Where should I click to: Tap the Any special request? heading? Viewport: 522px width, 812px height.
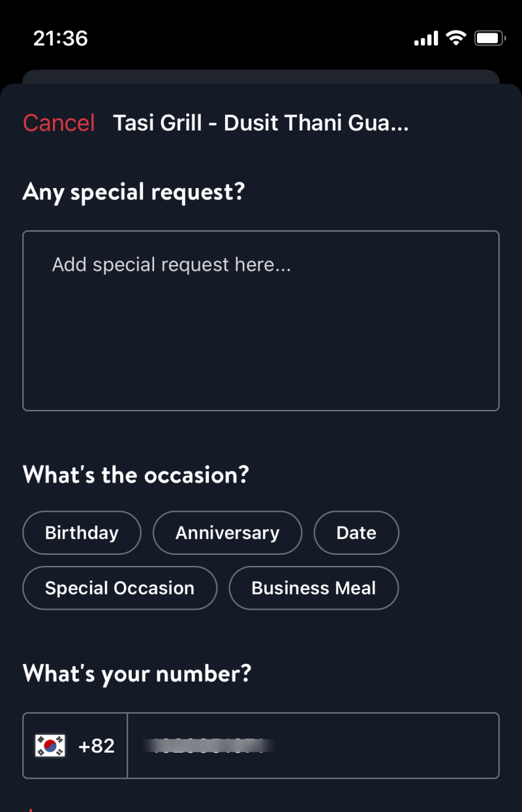pos(134,193)
